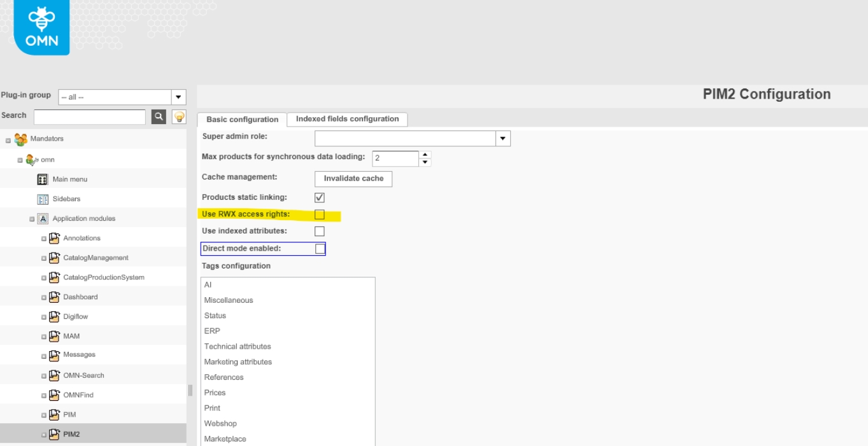Viewport: 868px width, 446px height.
Task: Open the Super admin role dropdown
Action: coord(503,139)
